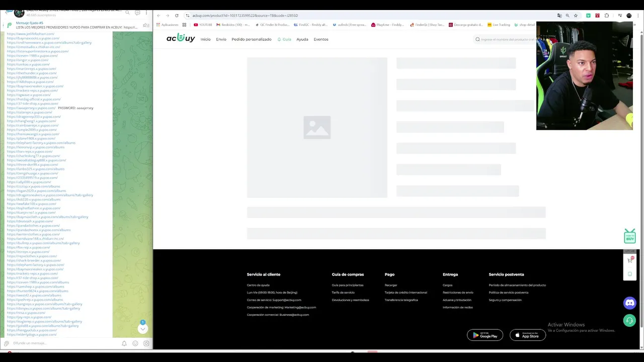Jump to latest message with down arrow
The height and width of the screenshot is (362, 644).
(143, 329)
